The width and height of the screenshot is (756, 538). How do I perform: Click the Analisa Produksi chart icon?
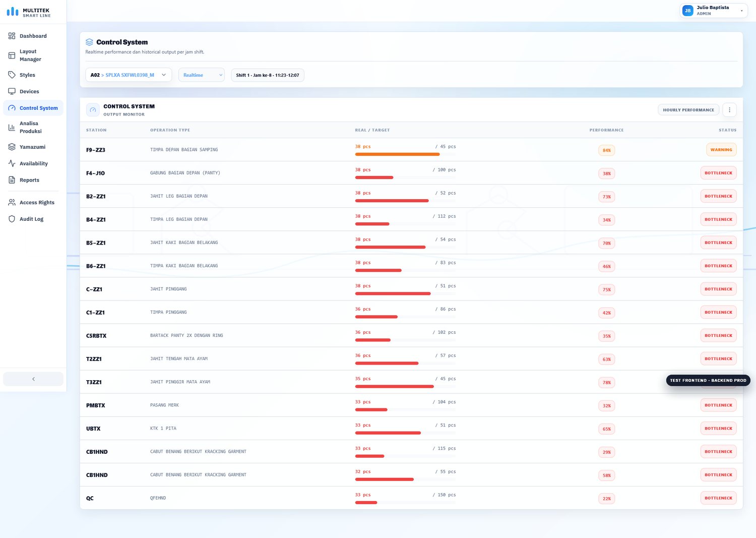pyautogui.click(x=12, y=127)
